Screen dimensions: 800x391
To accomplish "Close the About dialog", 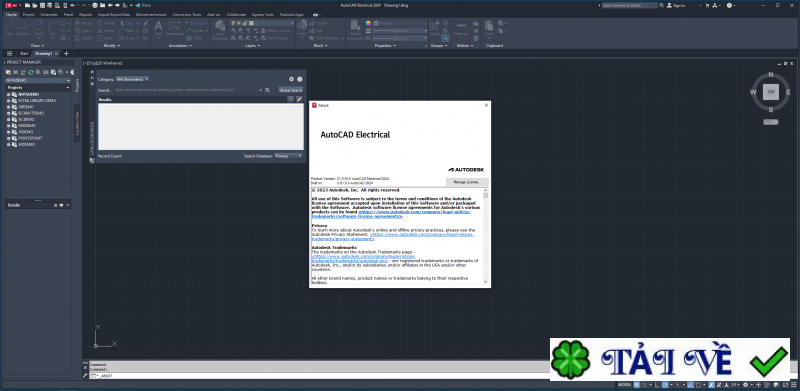I will [x=486, y=105].
